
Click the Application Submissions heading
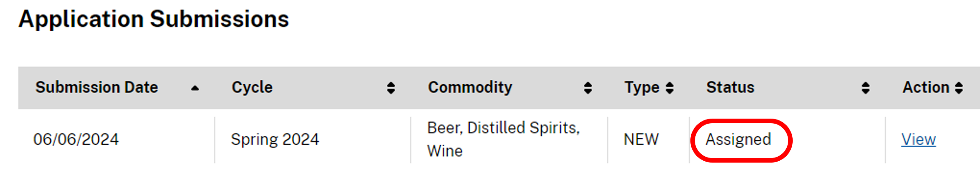154,19
